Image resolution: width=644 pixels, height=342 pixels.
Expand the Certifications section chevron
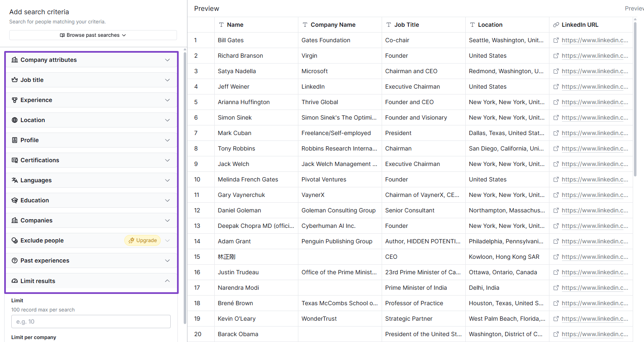pyautogui.click(x=167, y=160)
